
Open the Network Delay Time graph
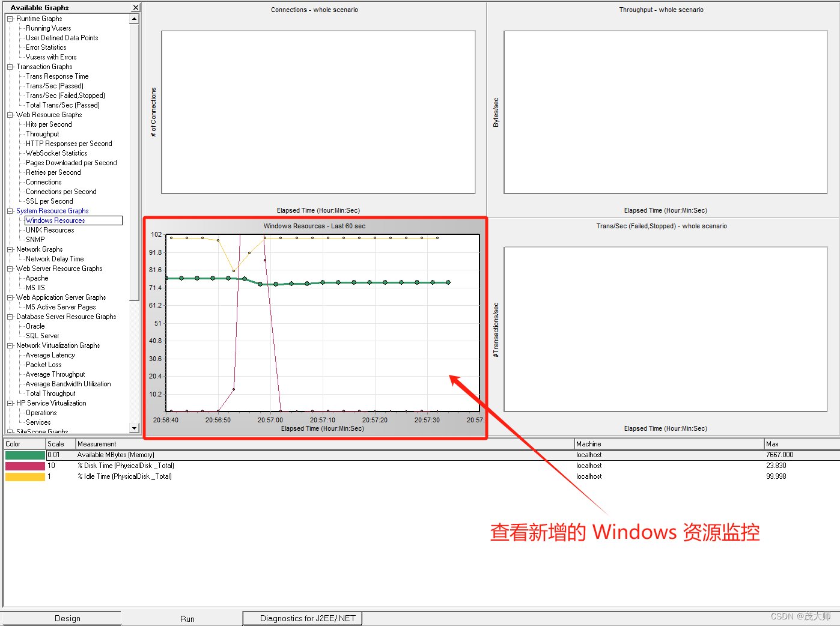pos(54,258)
